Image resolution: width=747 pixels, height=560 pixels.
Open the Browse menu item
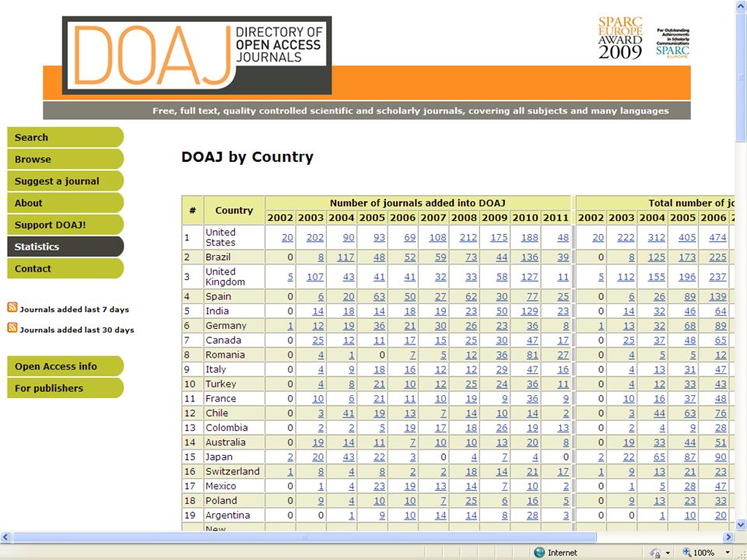click(65, 159)
